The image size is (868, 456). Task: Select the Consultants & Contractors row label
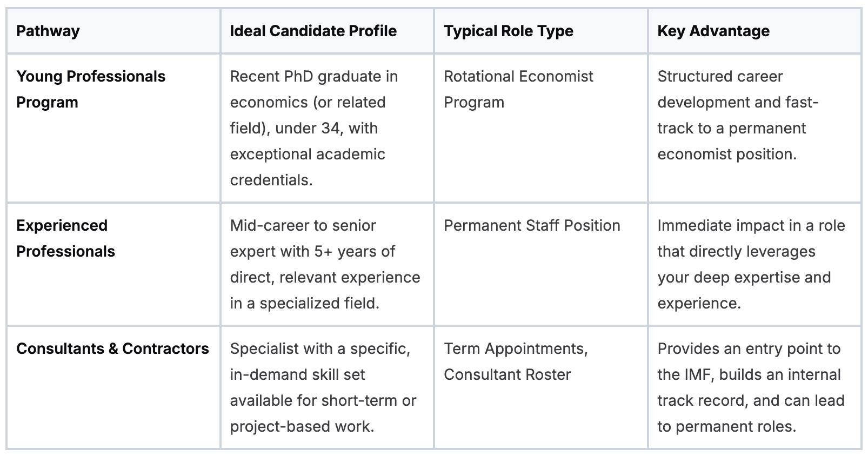coord(112,348)
